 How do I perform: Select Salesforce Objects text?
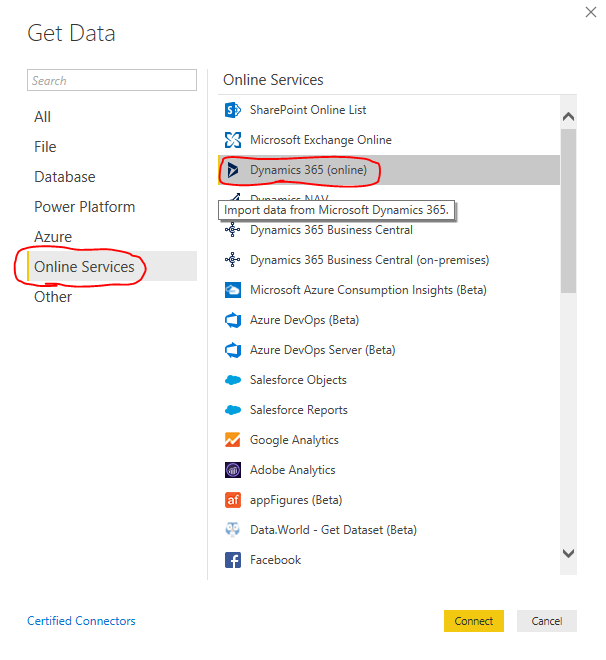pos(298,380)
